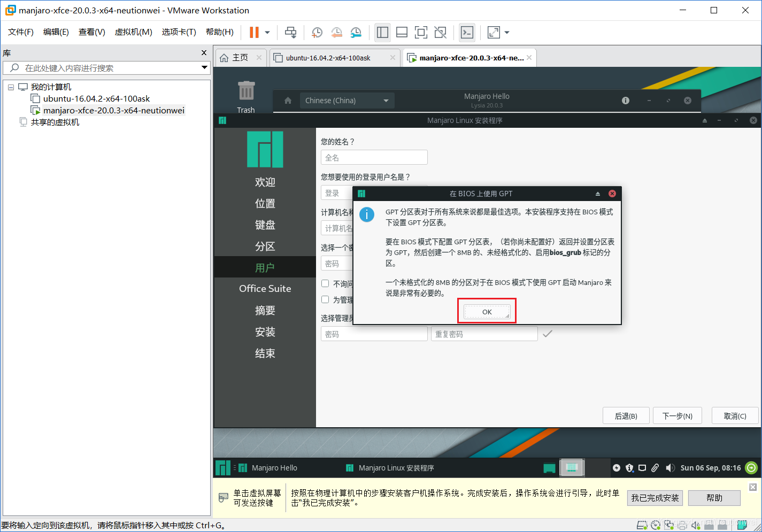Close the library panel with X
The image size is (762, 532).
pos(204,53)
